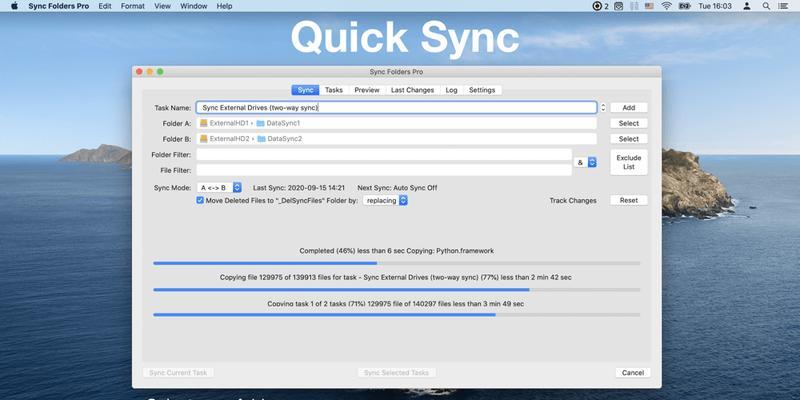Image resolution: width=800 pixels, height=400 pixels.
Task: Switch to the Tasks tab
Action: point(334,90)
